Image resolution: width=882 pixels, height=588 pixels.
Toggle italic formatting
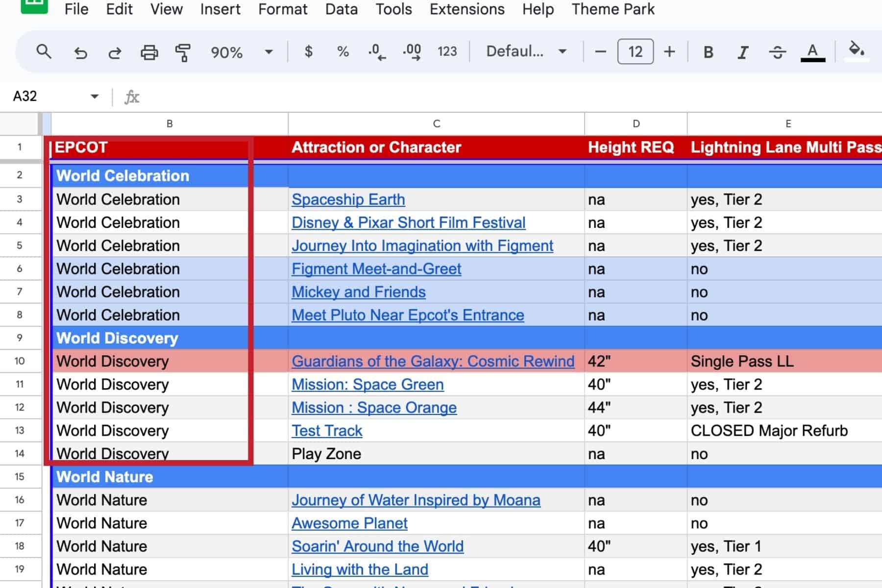point(743,52)
